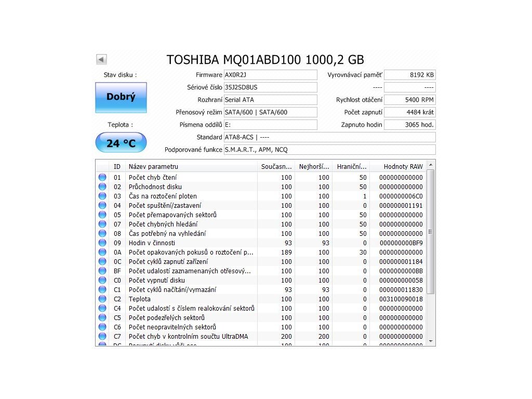
Task: Click status orb for Počet přemapovaných sektorů
Action: [102, 215]
